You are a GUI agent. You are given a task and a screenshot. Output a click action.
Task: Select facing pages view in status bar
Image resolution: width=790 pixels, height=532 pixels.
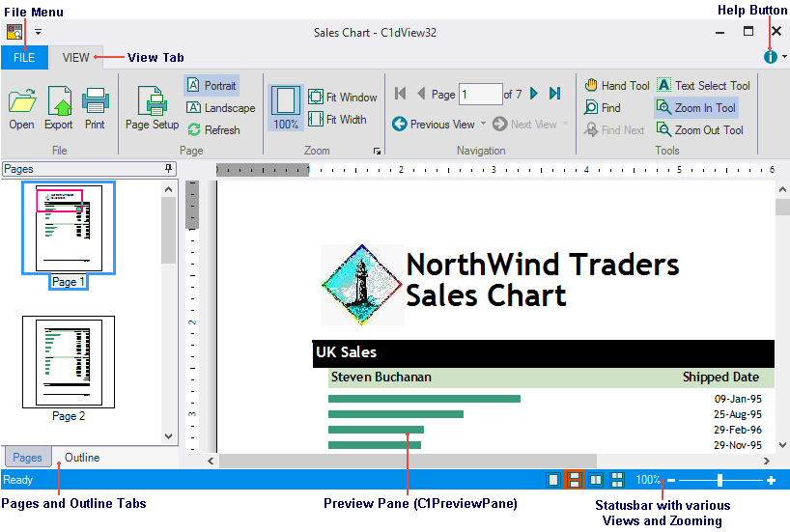(596, 480)
